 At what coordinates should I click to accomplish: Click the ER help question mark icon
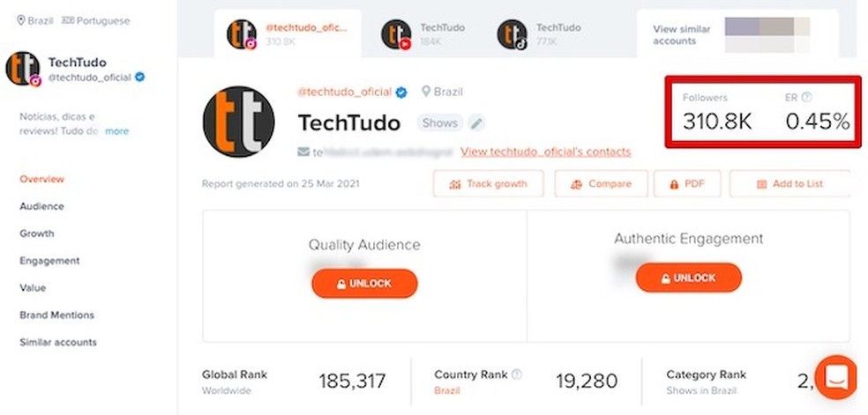click(x=806, y=98)
